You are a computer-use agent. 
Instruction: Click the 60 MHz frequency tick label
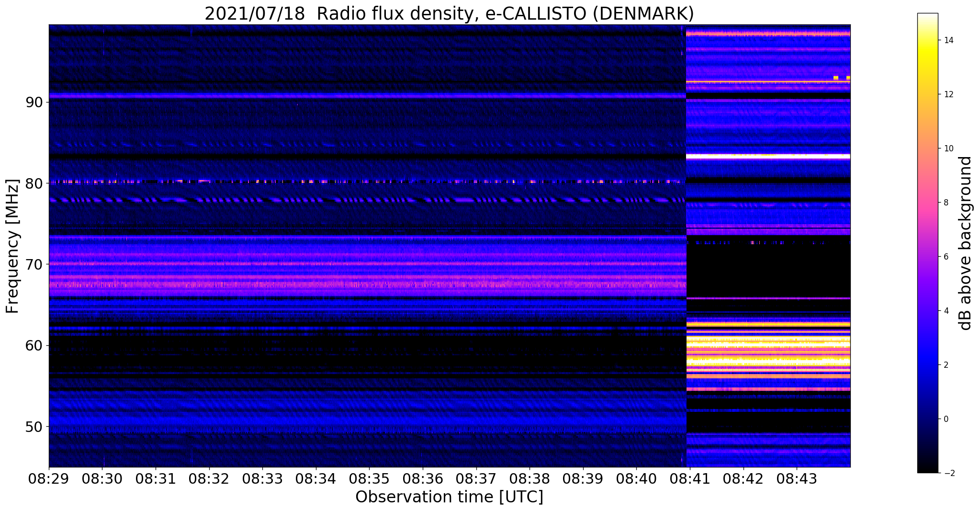(x=35, y=345)
